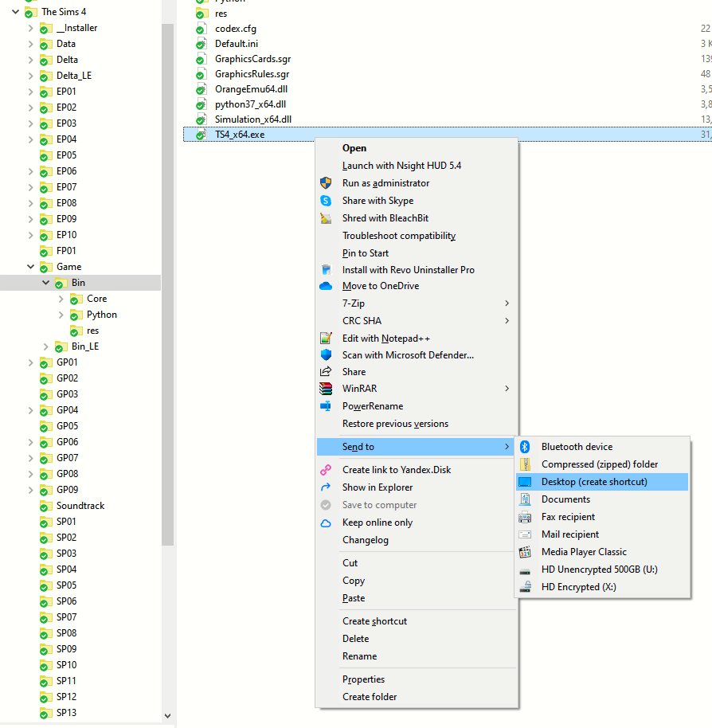The image size is (712, 728).
Task: Click the Skype icon beside Share with Skype
Action: pos(325,201)
